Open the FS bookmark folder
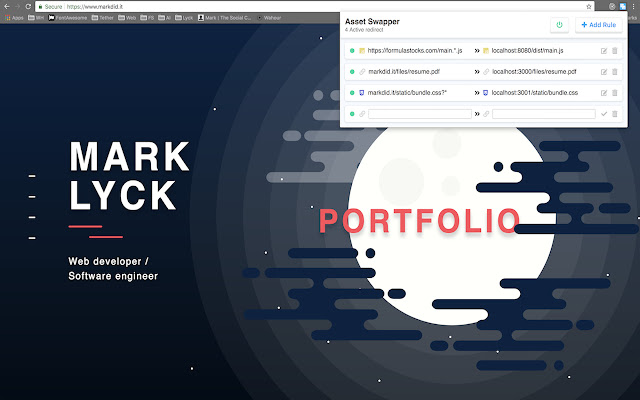Image resolution: width=640 pixels, height=400 pixels. point(147,18)
